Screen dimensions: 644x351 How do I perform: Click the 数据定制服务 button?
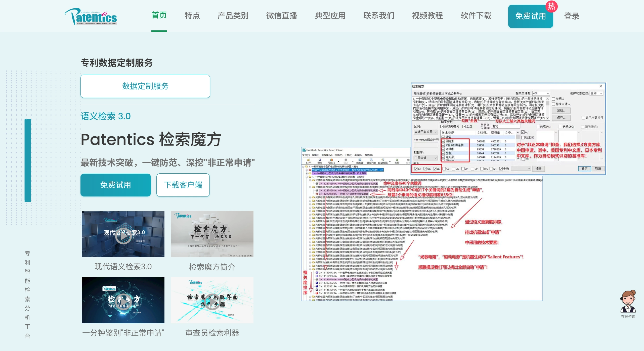pos(145,86)
